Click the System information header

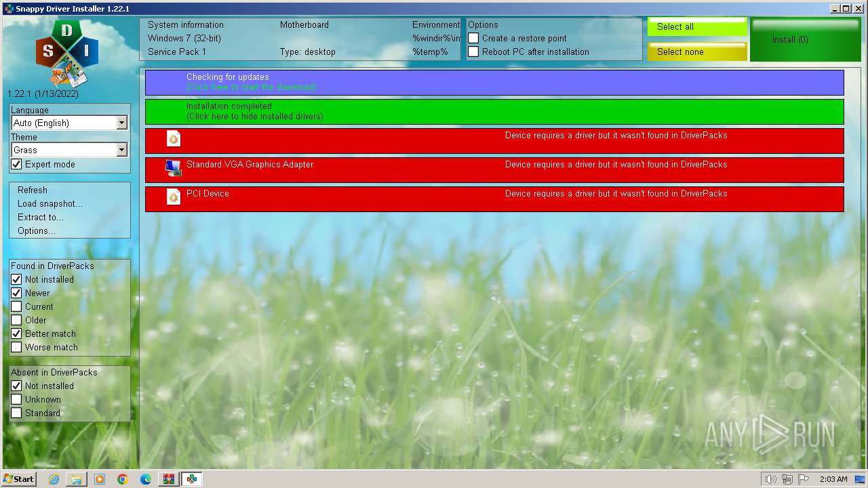(x=186, y=25)
